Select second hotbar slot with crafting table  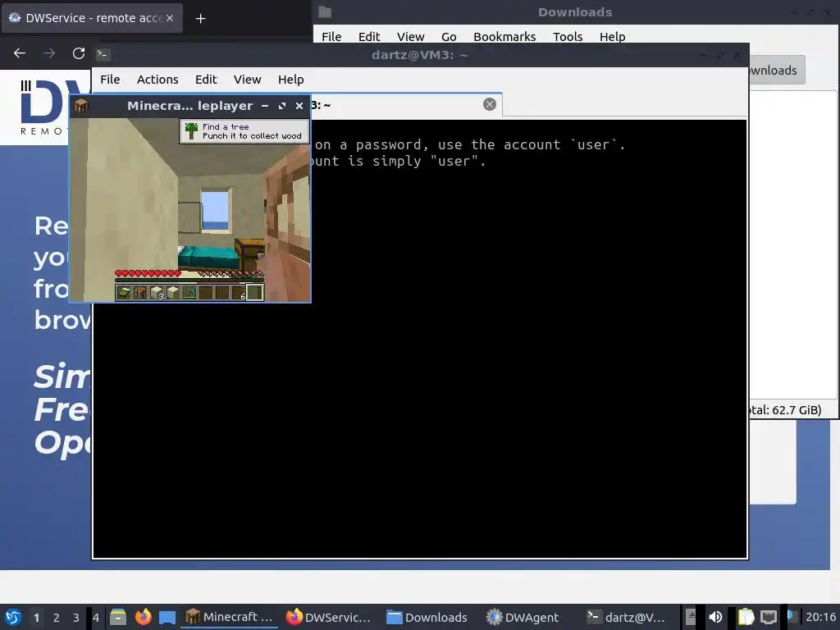(x=139, y=293)
